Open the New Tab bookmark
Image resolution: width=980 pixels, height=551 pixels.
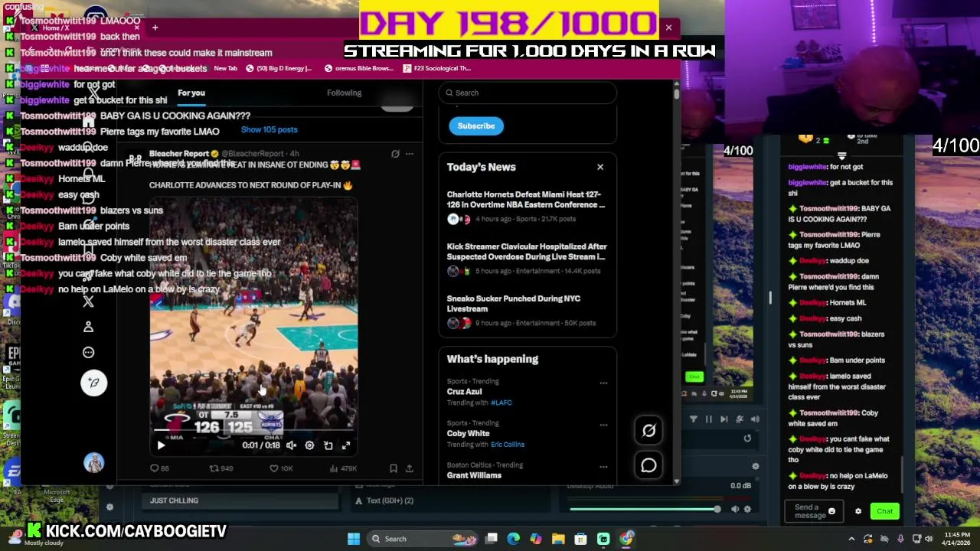[x=225, y=68]
